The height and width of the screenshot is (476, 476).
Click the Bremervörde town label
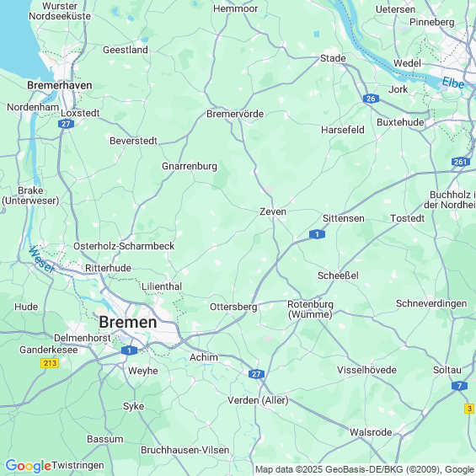point(235,114)
